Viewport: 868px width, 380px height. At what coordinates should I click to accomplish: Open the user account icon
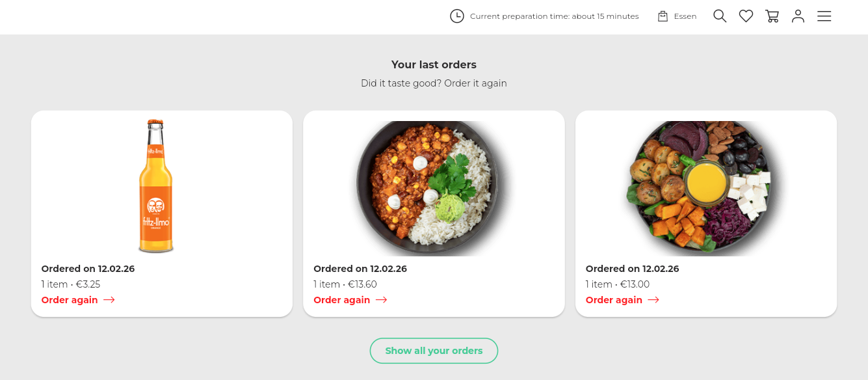tap(798, 16)
